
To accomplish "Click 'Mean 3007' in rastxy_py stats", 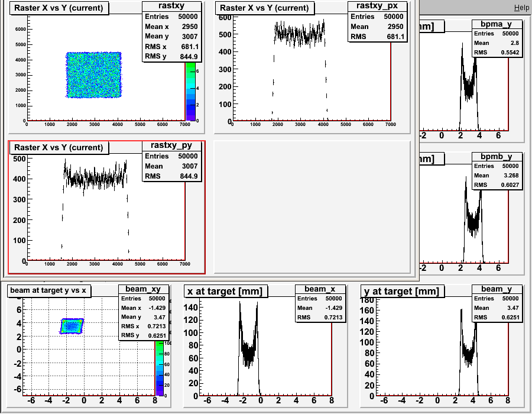I will click(171, 166).
